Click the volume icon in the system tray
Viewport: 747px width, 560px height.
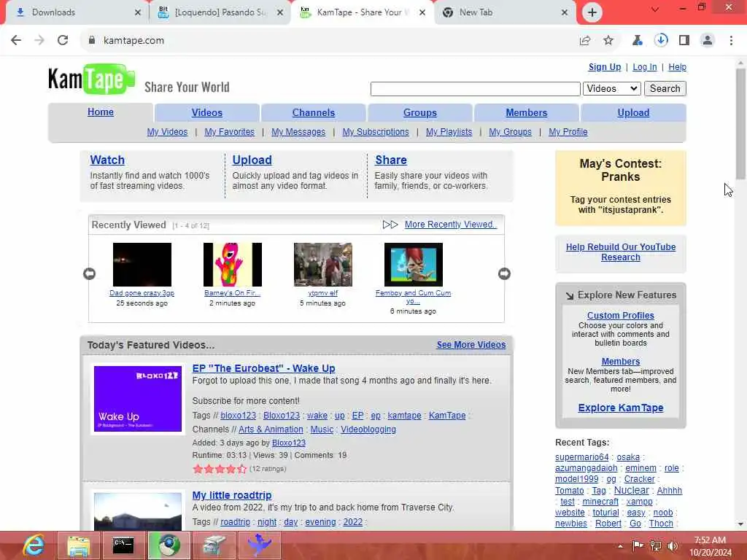(673, 546)
